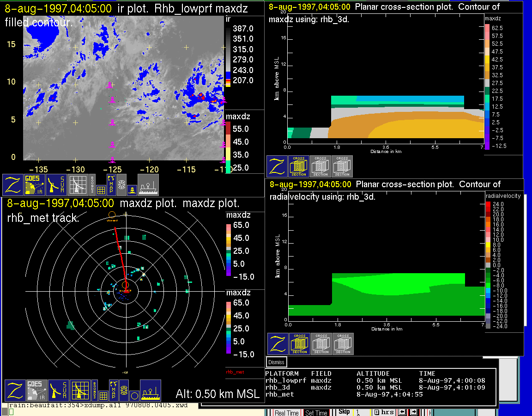Viewport: 532px width, 416px height.
Task: Select the highlighted CROSS SECTION icon under the radial velocity plot
Action: (x=300, y=344)
